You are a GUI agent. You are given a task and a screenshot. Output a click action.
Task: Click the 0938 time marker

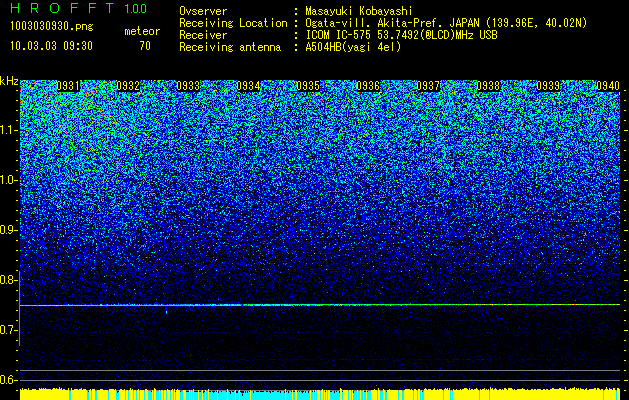click(x=488, y=86)
